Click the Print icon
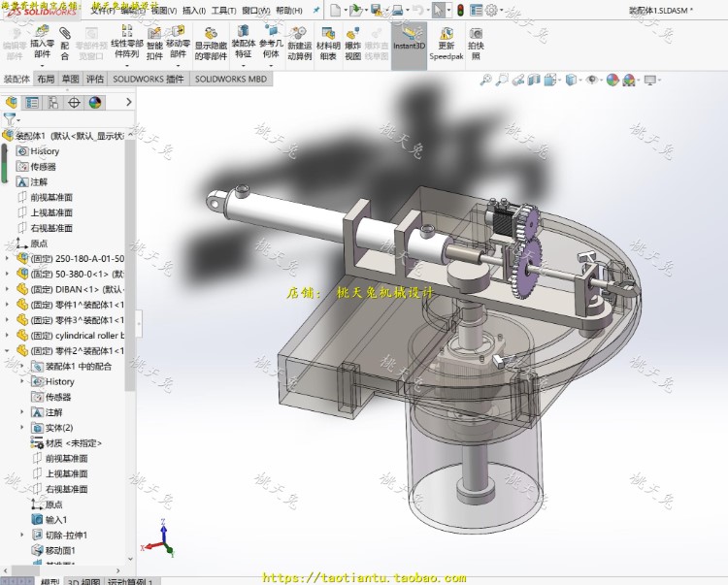728x585 pixels. pos(397,10)
